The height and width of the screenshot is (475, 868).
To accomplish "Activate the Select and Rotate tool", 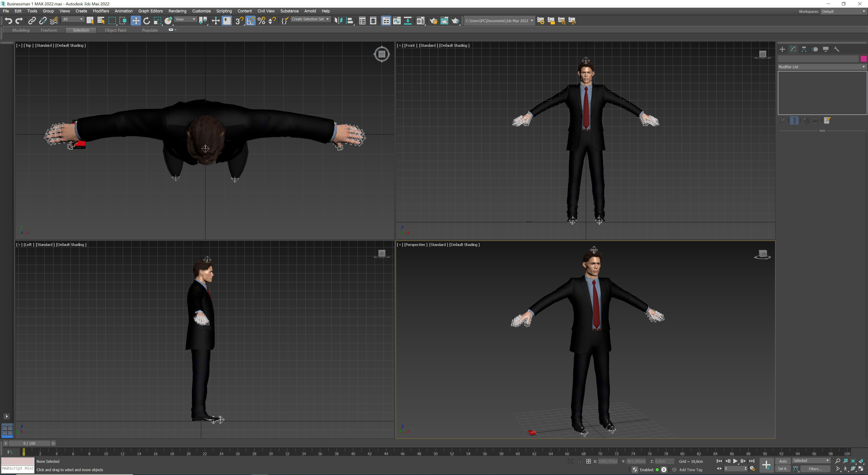I will click(146, 21).
